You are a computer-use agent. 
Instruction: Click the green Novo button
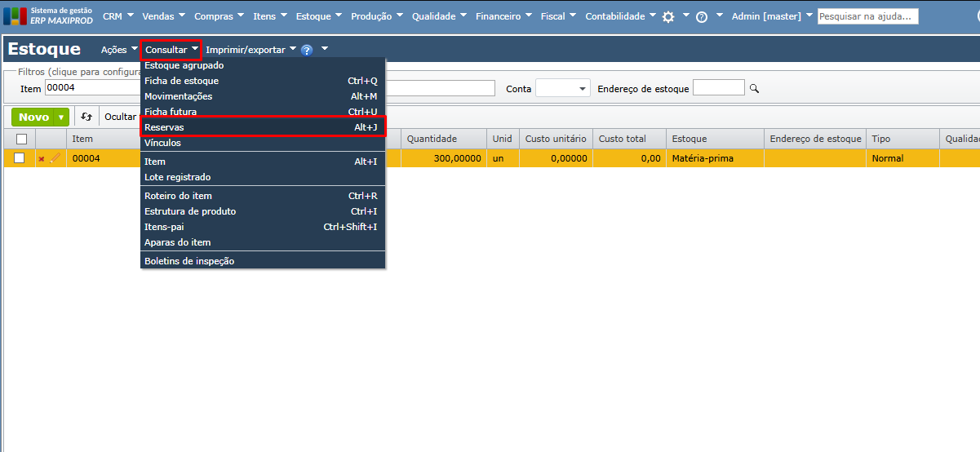(x=33, y=117)
